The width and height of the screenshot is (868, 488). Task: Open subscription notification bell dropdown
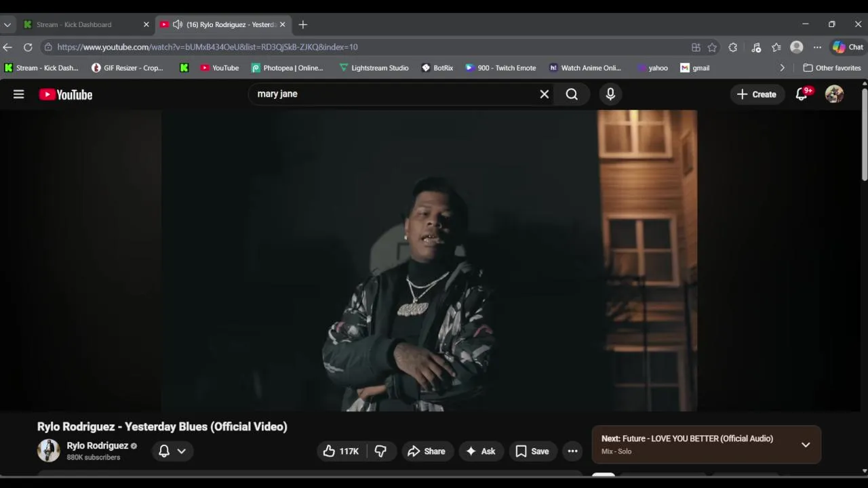(x=172, y=451)
